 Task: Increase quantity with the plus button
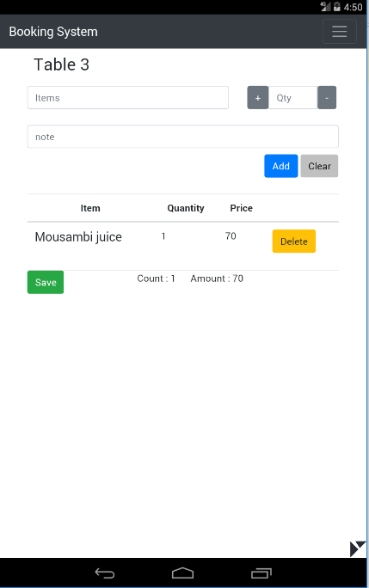(257, 97)
